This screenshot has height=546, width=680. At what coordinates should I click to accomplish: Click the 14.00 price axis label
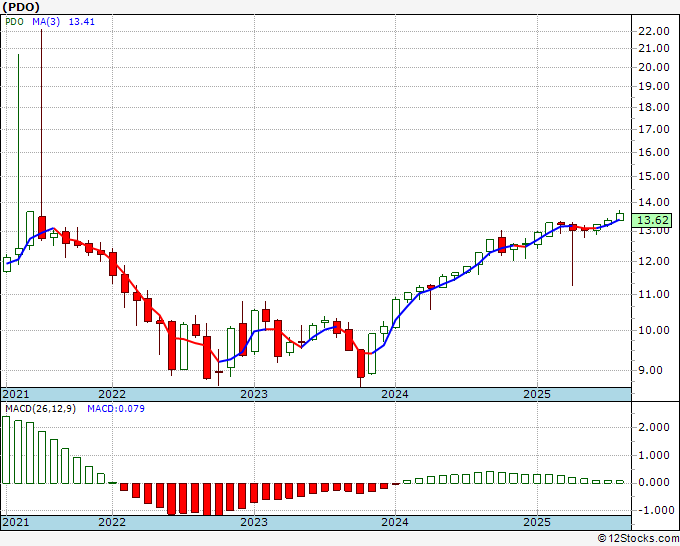(654, 202)
